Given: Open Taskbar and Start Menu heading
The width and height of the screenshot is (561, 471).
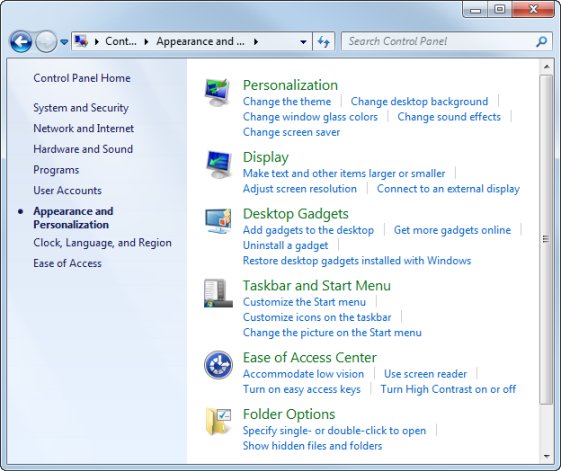Looking at the screenshot, I should click(317, 286).
